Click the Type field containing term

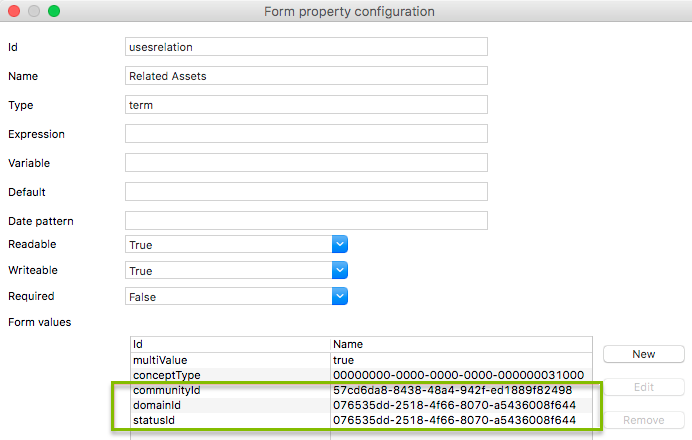(305, 105)
